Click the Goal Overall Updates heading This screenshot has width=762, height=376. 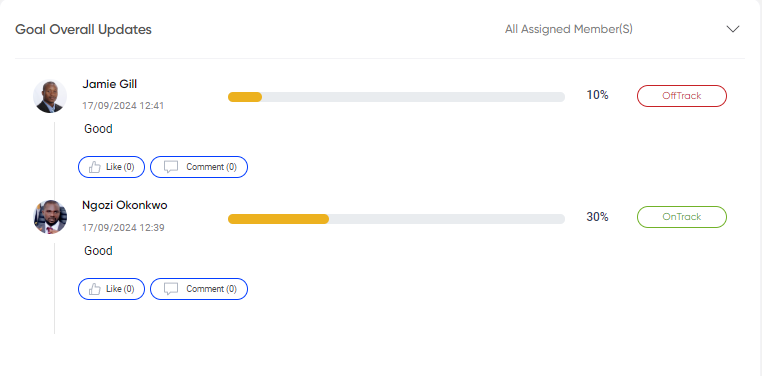point(84,30)
